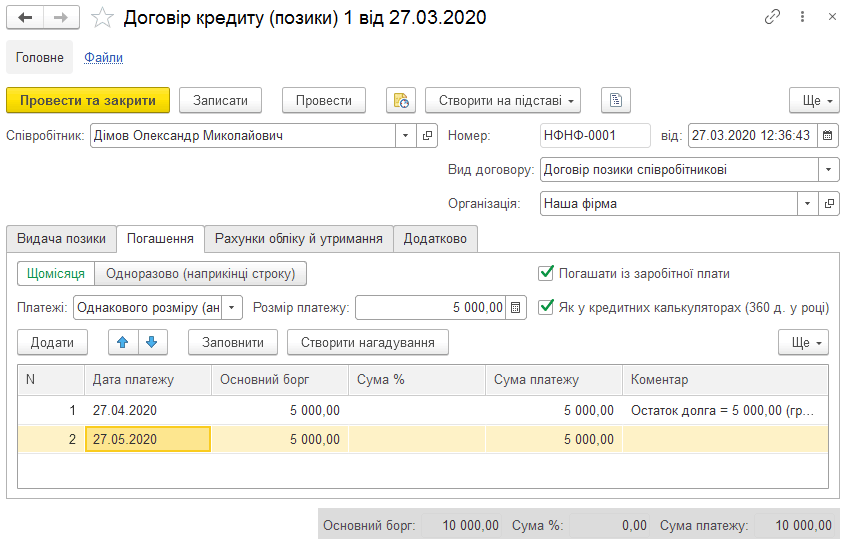
Task: Click Основний борг cell in row 1
Action: click(280, 410)
